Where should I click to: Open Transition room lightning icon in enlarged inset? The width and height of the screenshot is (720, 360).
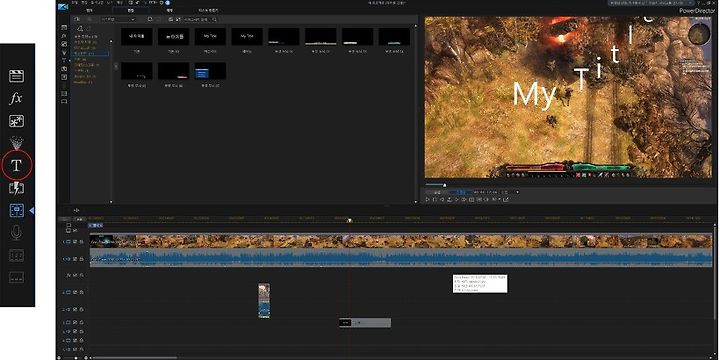pos(17,188)
